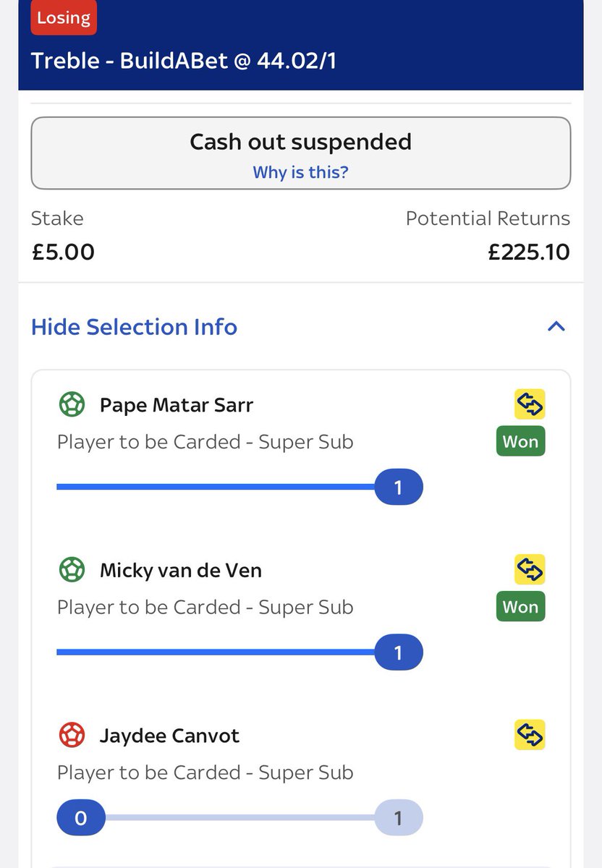
Task: Select the Jaydee Canvot player name
Action: pos(169,736)
